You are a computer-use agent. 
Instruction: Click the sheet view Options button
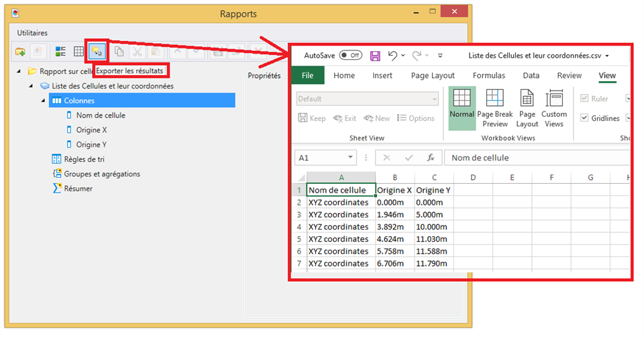(x=416, y=118)
